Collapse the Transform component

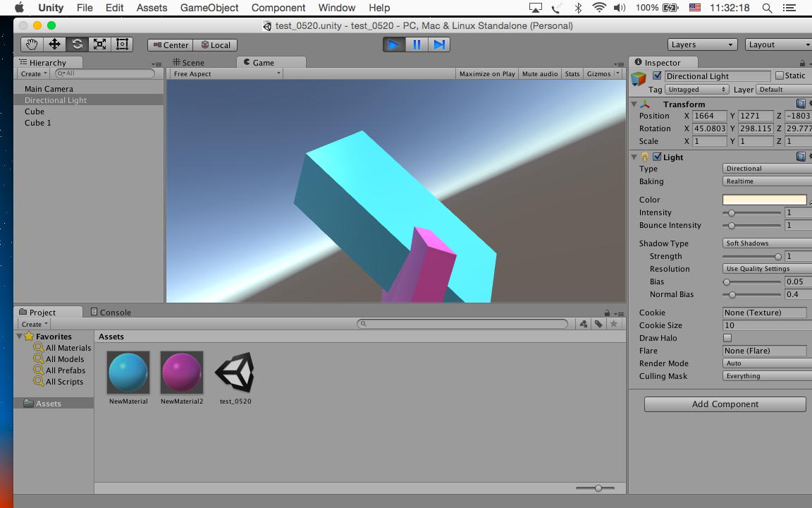[634, 104]
